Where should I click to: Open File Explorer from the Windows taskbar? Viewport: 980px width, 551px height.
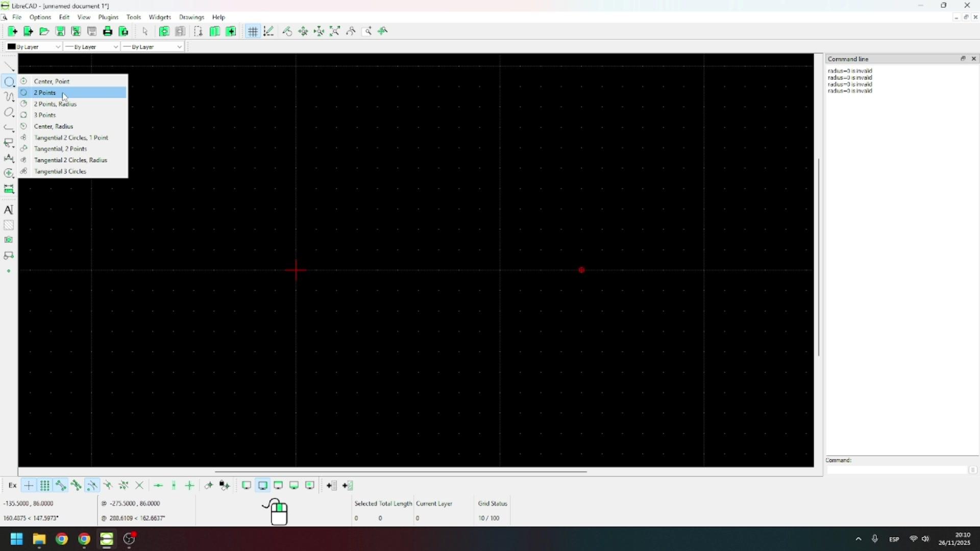tap(39, 539)
